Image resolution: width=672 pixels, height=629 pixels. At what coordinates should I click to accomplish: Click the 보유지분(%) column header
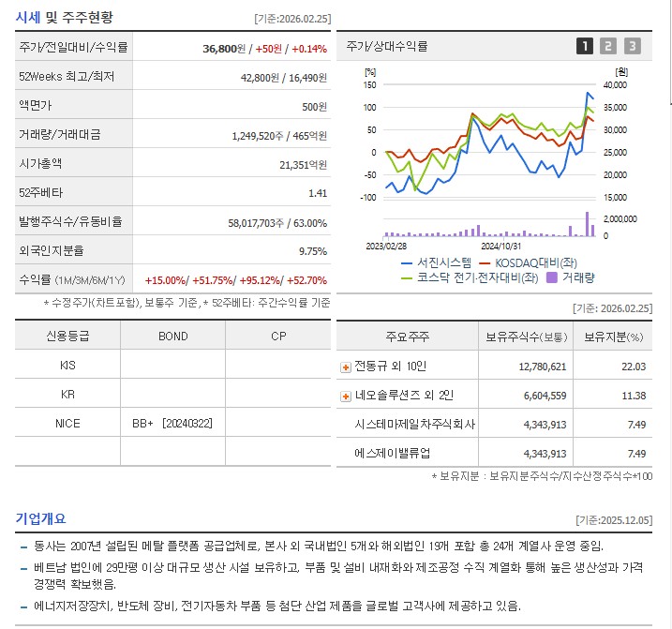point(613,337)
